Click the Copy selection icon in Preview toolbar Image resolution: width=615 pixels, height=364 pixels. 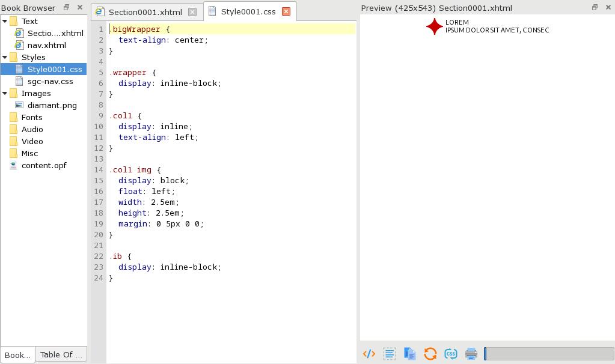[x=409, y=354]
